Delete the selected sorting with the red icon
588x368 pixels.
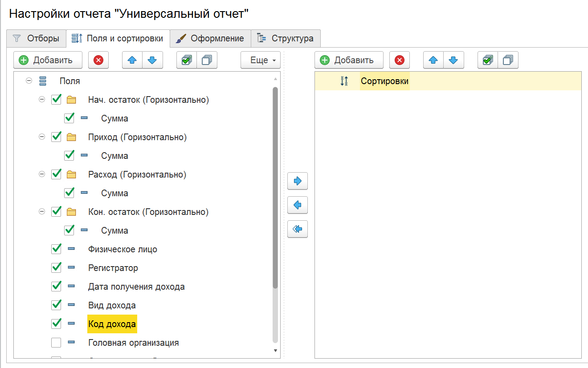(x=400, y=60)
